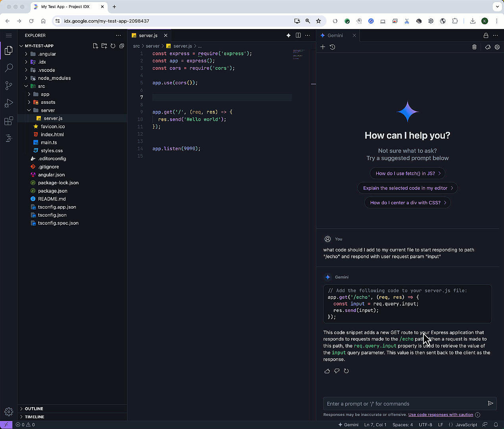The image size is (504, 429).
Task: Create a new file in explorer
Action: [95, 46]
